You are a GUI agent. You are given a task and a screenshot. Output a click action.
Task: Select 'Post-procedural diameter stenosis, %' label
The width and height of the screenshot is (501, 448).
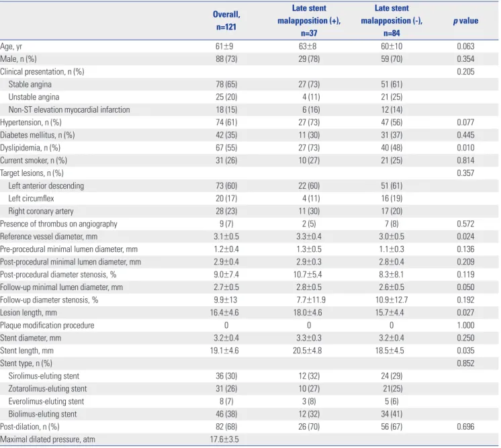point(58,275)
